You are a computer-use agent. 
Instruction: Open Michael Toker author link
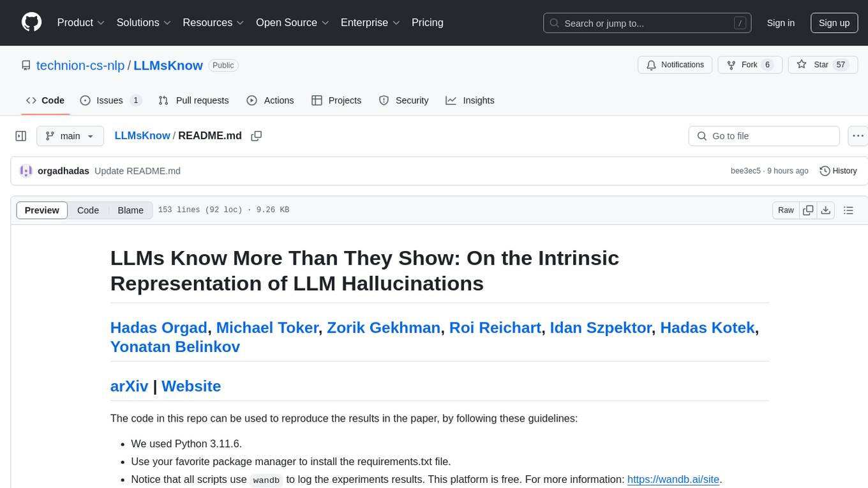(267, 328)
